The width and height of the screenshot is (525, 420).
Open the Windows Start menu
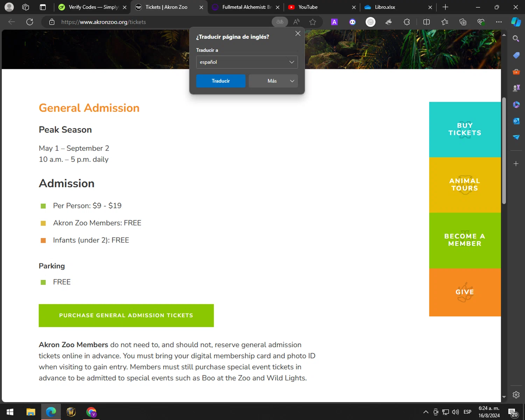(x=10, y=412)
